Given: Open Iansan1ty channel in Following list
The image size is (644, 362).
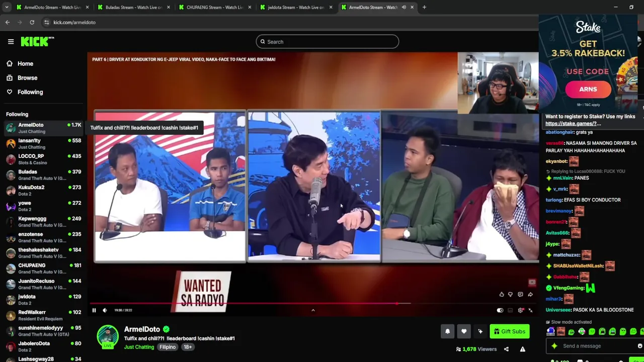Looking at the screenshot, I should tap(43, 144).
